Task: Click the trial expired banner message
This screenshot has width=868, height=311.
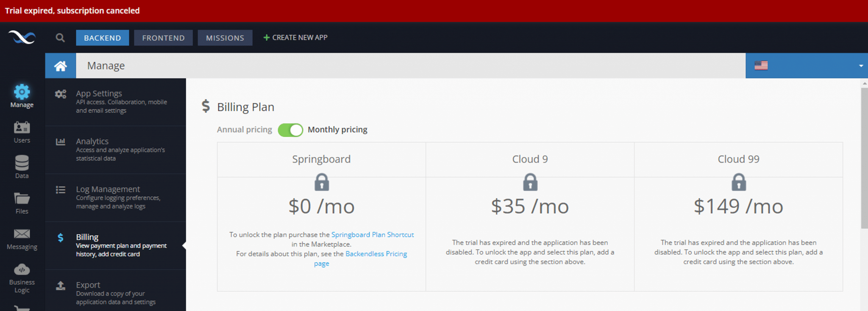Action: click(72, 11)
